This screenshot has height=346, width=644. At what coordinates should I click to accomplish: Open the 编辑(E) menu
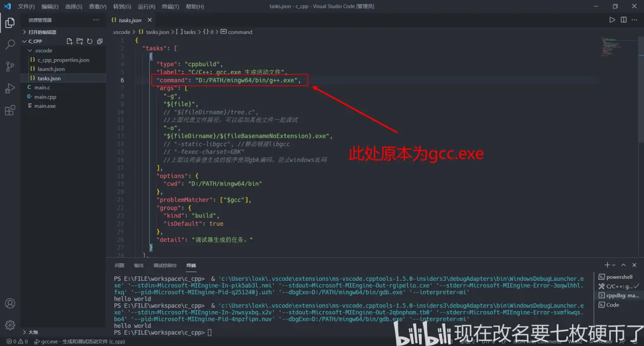50,7
